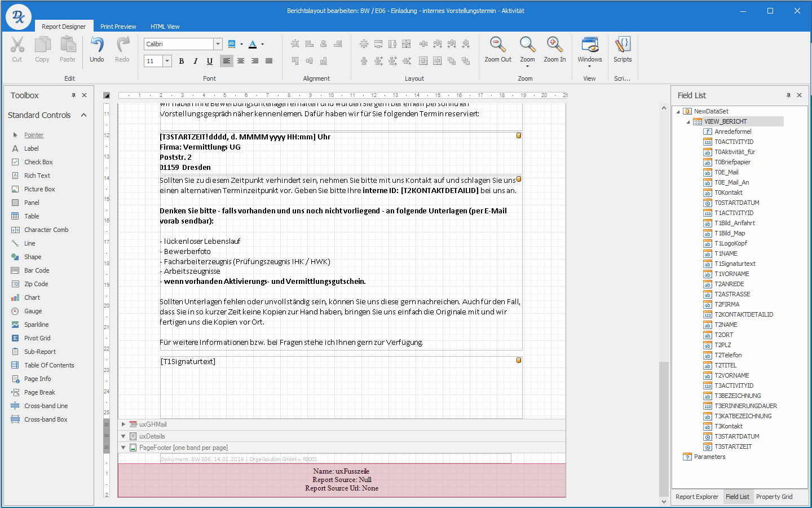Screen dimensions: 812x508
Task: Select the Cross-band Box control
Action: [46, 419]
